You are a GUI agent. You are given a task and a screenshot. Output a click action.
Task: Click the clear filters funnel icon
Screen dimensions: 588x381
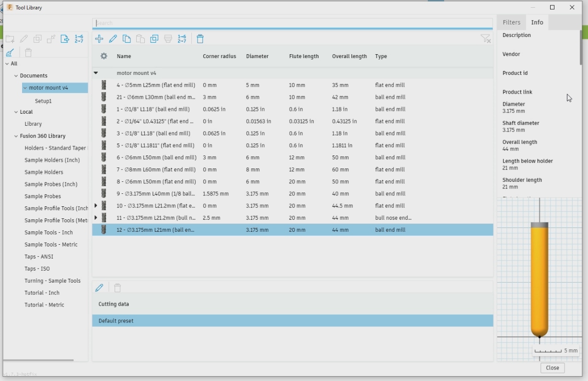(x=486, y=39)
